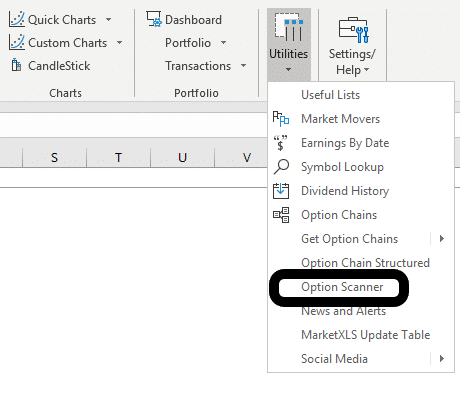Viewport: 460px width, 414px height.
Task: Click the CandleStick chart icon
Action: coord(16,65)
